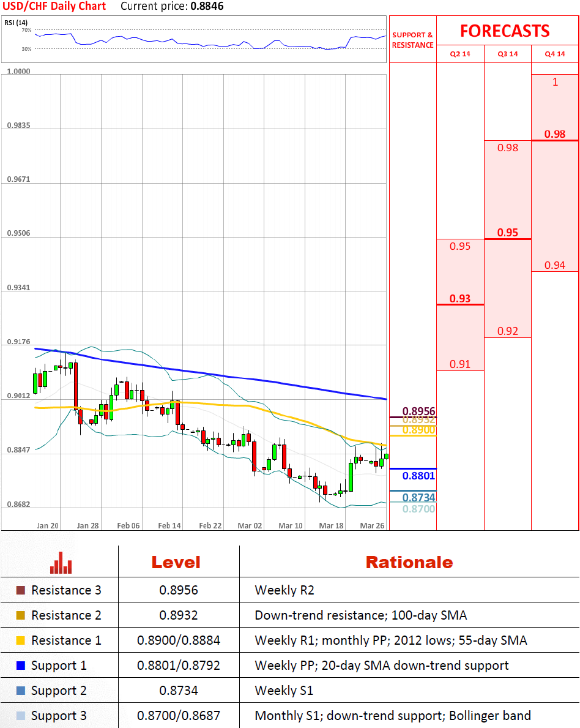Click the FORECASTS heading
Viewport: 580px width, 728px height.
click(505, 31)
